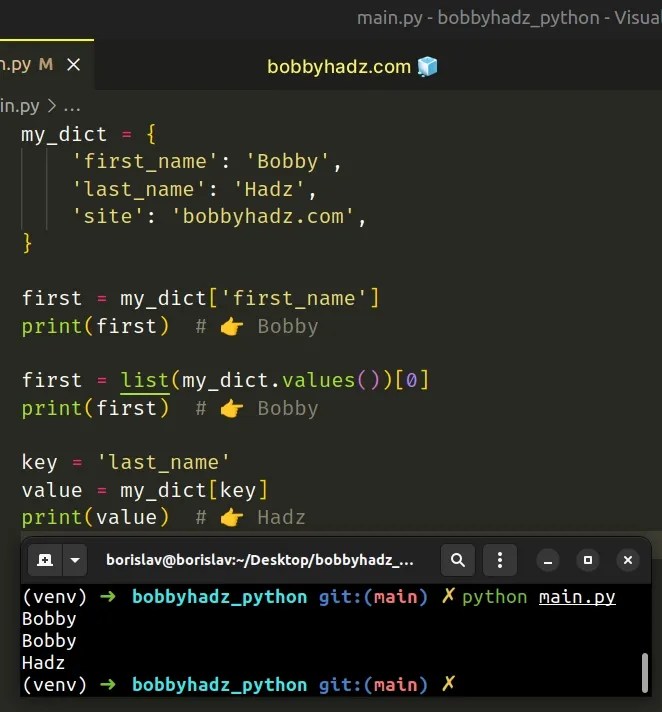662x712 pixels.
Task: Open terminal three-dot menu
Action: tap(500, 560)
